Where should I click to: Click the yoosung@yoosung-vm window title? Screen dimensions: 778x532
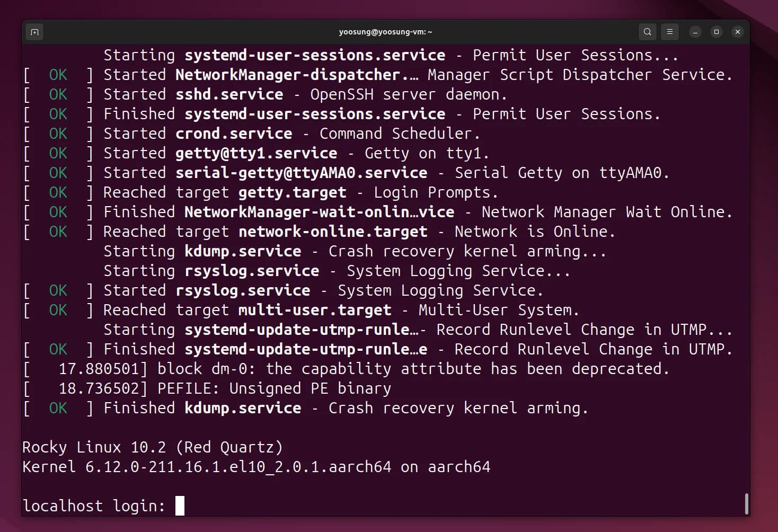pyautogui.click(x=385, y=32)
